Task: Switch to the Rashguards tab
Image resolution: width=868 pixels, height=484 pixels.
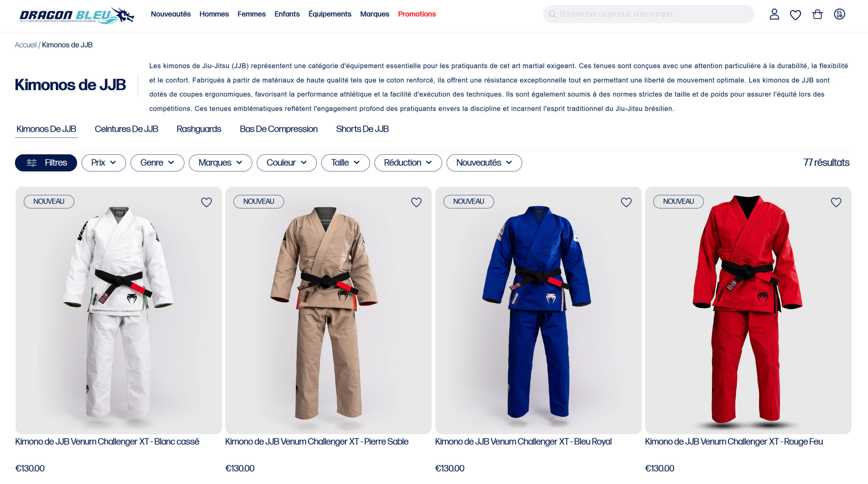Action: [199, 129]
